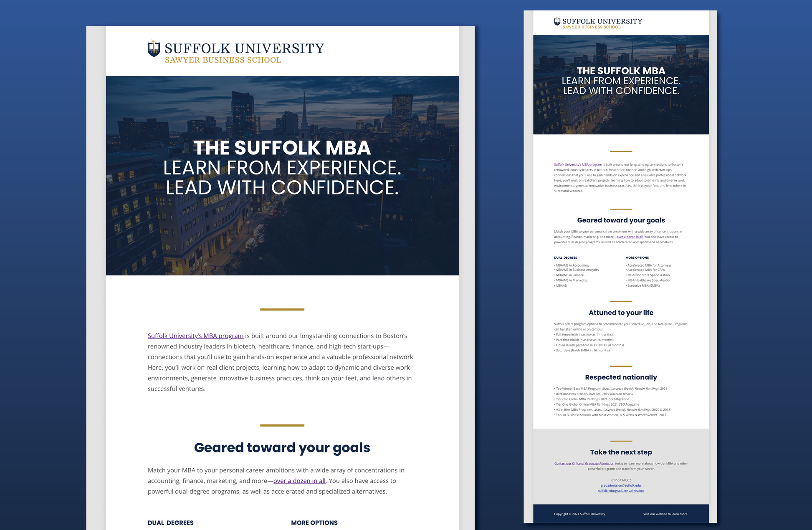Click the "DUAL DEGREES" label in the large email
812x530 pixels.
(x=171, y=522)
